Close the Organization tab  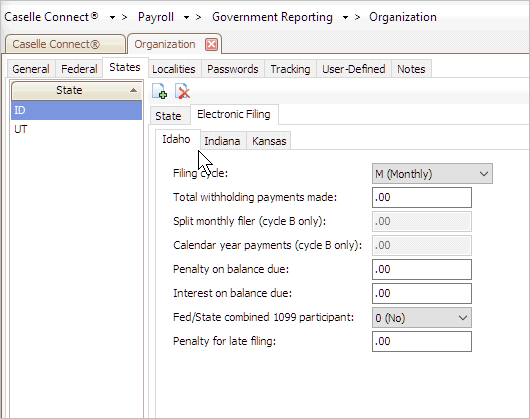click(212, 44)
